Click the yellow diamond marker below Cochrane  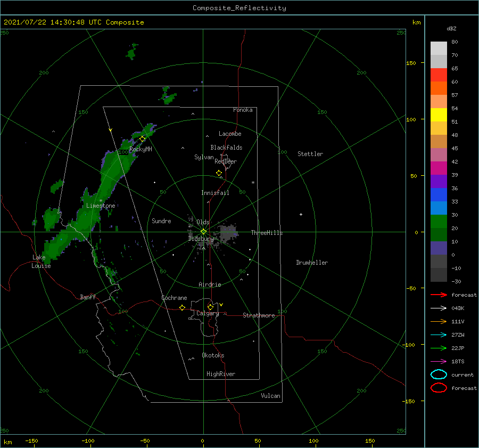tap(182, 308)
